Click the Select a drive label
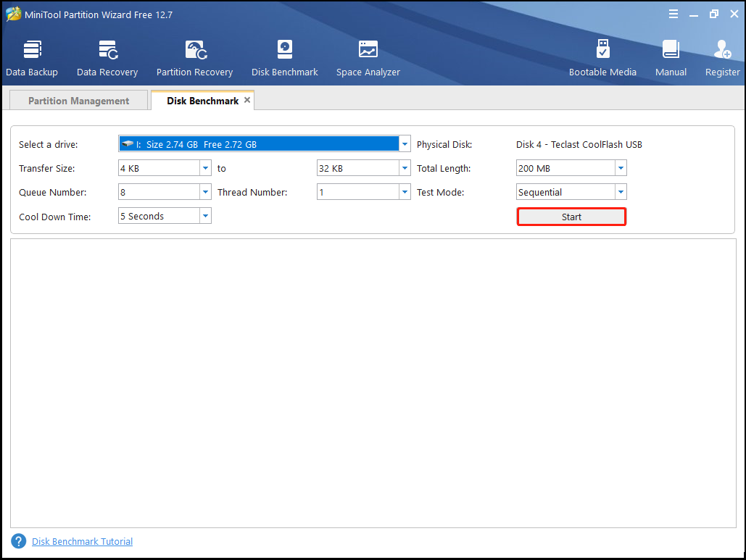This screenshot has height=560, width=746. 49,144
